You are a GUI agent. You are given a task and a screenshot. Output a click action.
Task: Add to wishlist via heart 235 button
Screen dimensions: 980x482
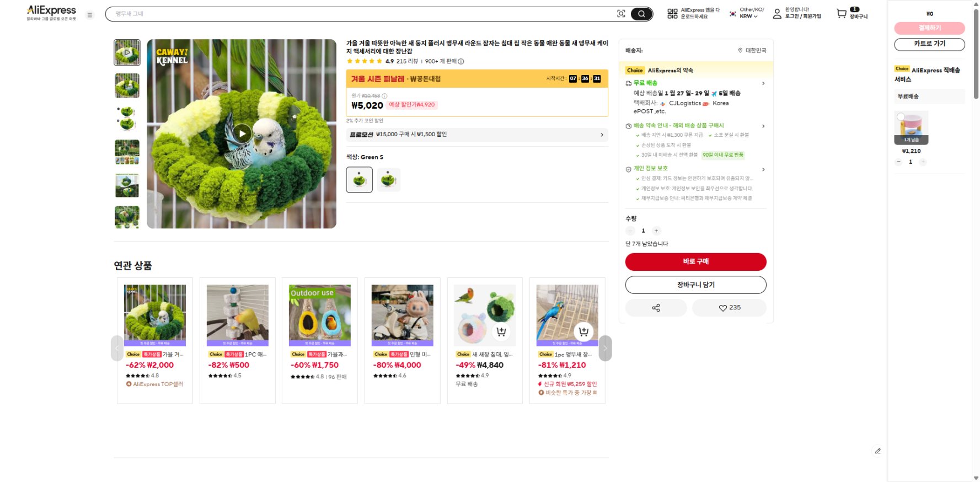(729, 308)
